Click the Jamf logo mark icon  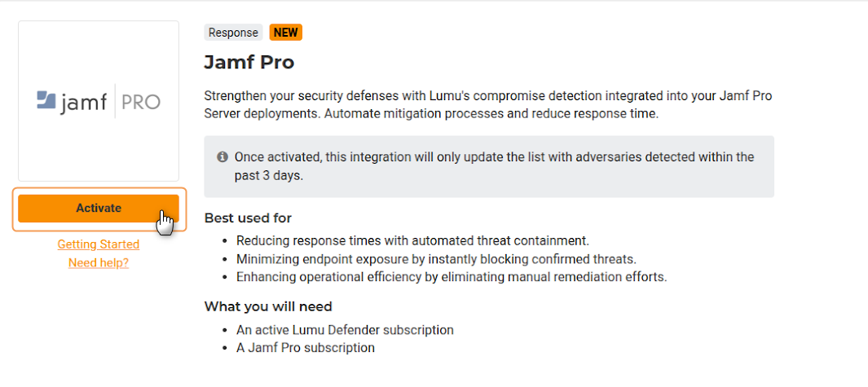tap(46, 100)
